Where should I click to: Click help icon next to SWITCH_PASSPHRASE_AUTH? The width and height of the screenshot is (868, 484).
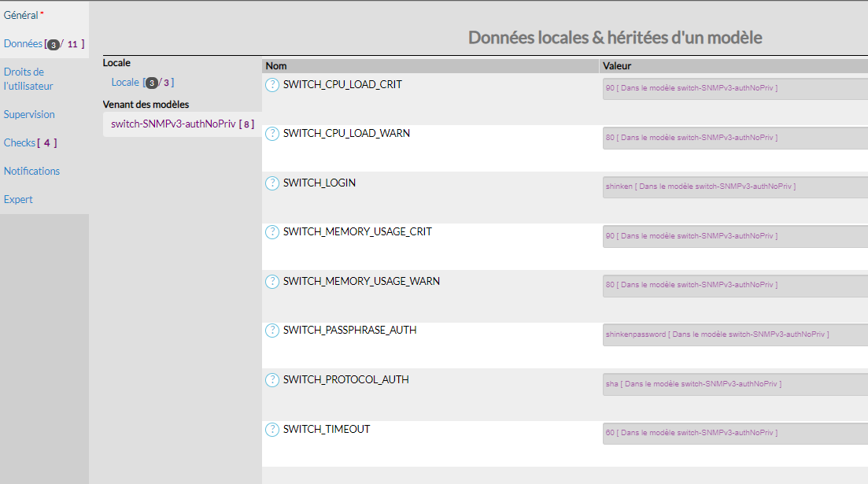pyautogui.click(x=272, y=331)
